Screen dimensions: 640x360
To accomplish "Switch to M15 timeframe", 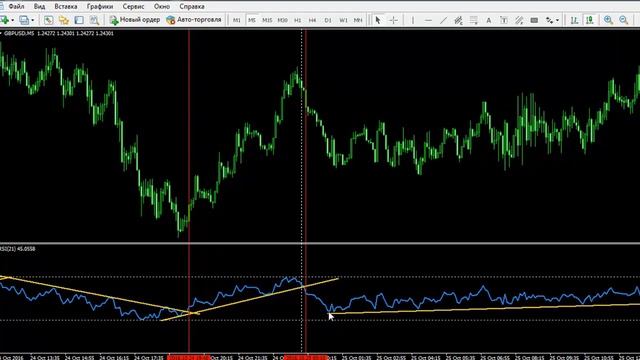I will (267, 20).
